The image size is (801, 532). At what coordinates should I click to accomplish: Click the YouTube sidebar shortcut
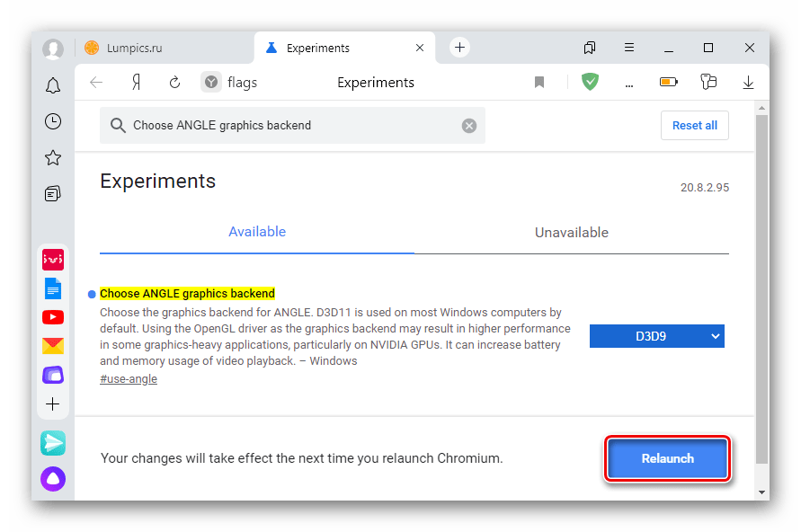pyautogui.click(x=53, y=317)
